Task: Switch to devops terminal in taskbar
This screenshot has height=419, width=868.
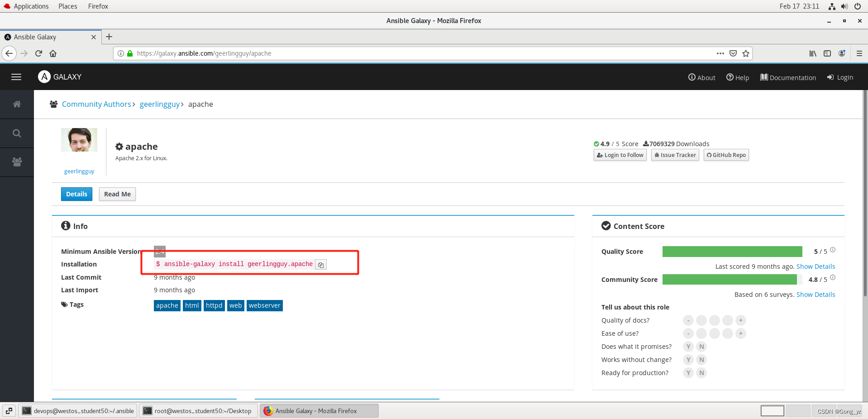Action: click(x=78, y=411)
